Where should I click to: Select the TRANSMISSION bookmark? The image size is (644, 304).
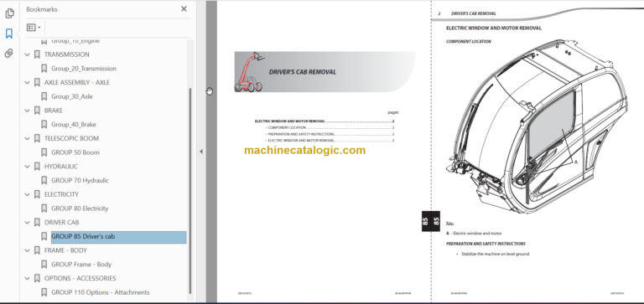coord(66,54)
